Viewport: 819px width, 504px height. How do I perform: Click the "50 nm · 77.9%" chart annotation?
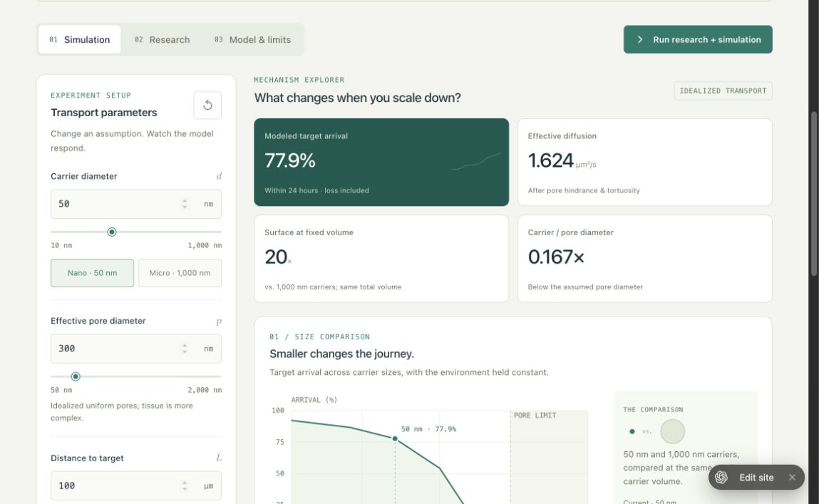[428, 428]
